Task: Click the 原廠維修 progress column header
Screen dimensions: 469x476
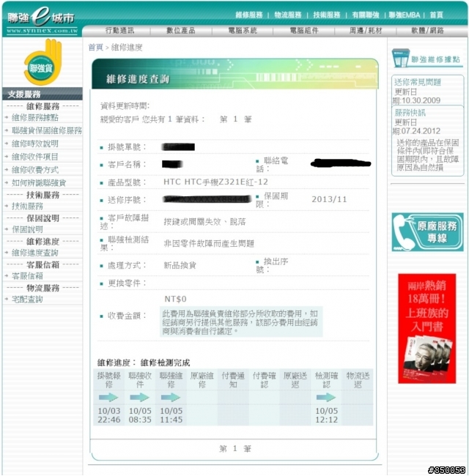Action: pos(202,380)
